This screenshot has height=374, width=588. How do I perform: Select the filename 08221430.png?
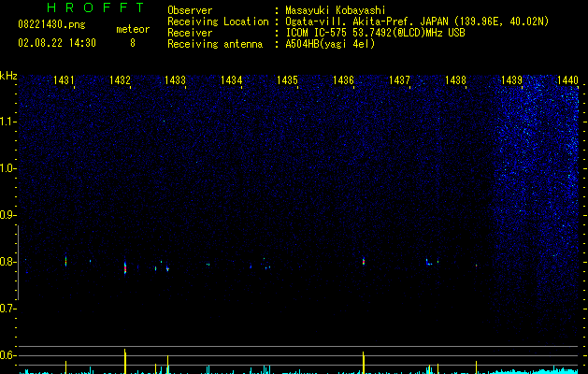[x=51, y=25]
